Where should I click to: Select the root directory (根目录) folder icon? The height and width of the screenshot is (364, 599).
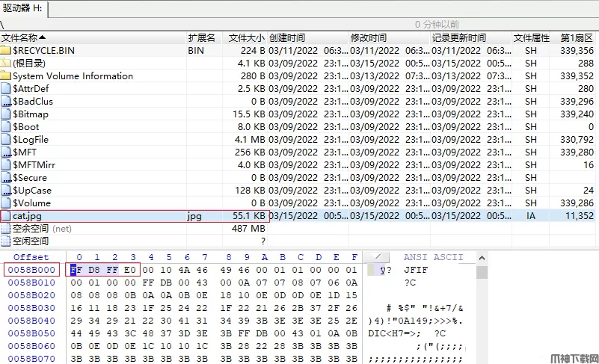[6, 64]
